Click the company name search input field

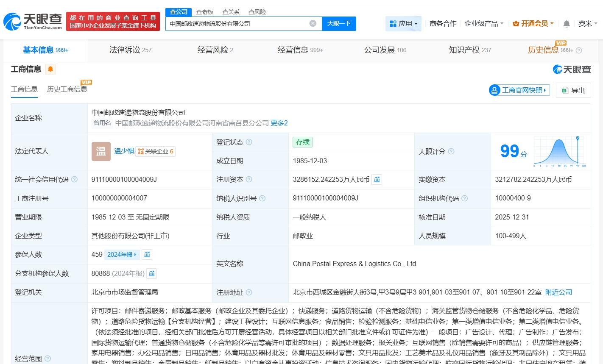coord(237,24)
